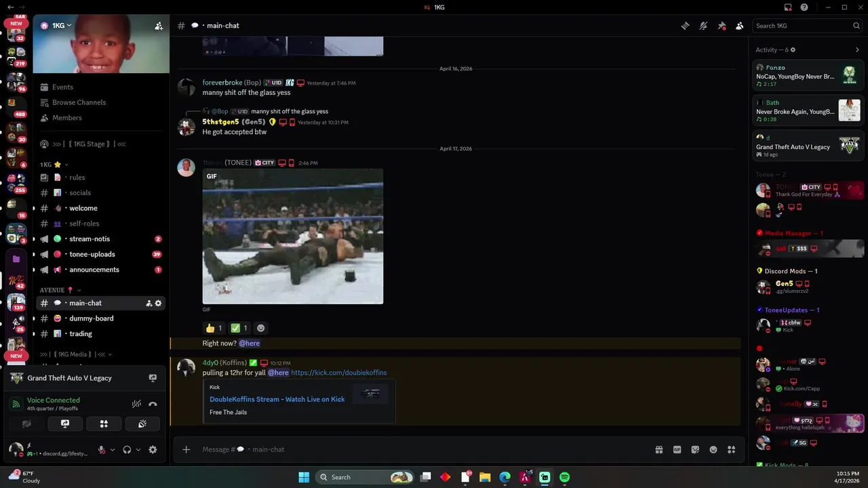Open the gift icon in message bar

click(658, 449)
